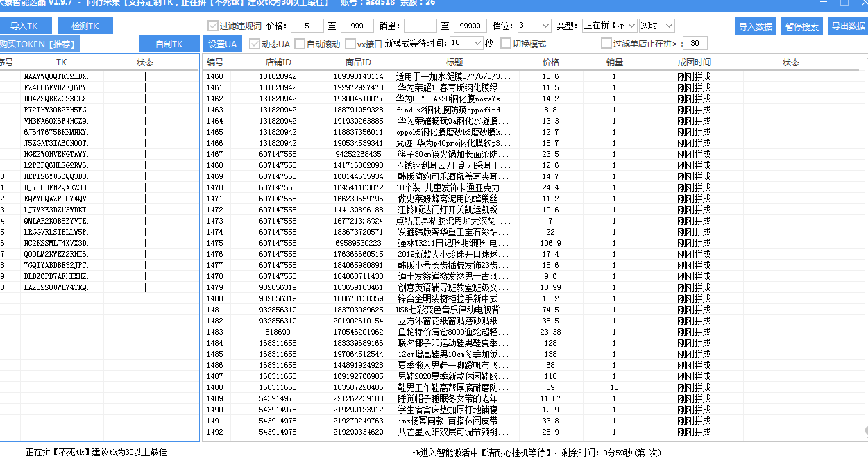Sort by the 店铺ID column header
868x463 pixels.
[x=278, y=62]
